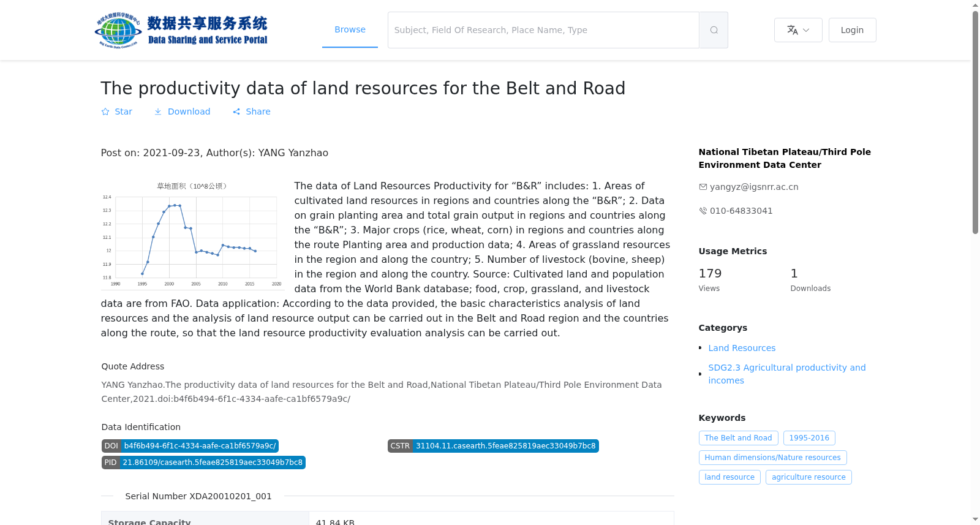The height and width of the screenshot is (525, 980).
Task: Select the 1995-2016 keyword tag
Action: point(809,438)
